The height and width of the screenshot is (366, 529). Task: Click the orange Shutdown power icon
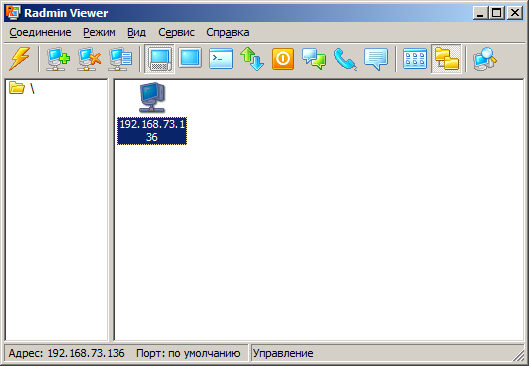pyautogui.click(x=283, y=59)
